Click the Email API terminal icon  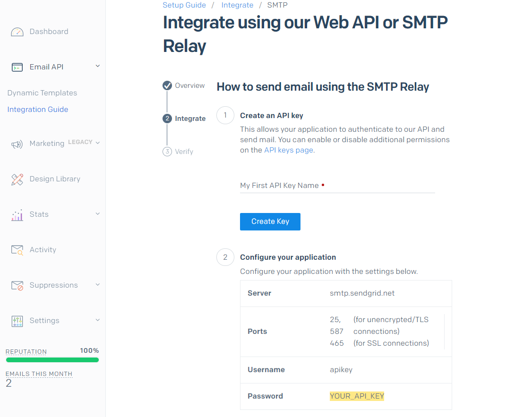tap(17, 67)
